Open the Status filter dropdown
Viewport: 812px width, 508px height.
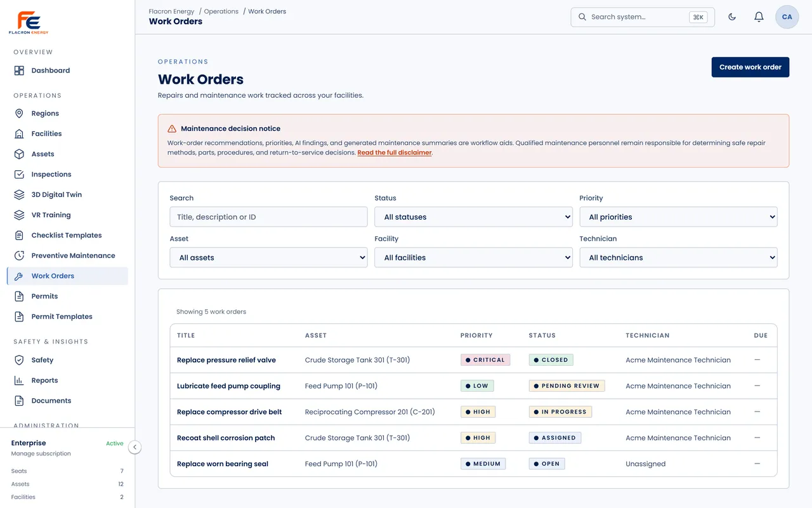click(473, 217)
